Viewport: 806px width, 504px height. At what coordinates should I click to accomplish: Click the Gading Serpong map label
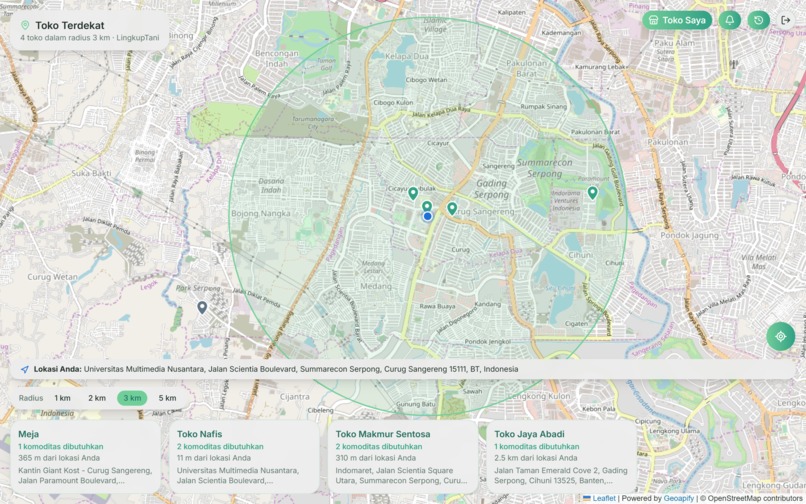(491, 189)
